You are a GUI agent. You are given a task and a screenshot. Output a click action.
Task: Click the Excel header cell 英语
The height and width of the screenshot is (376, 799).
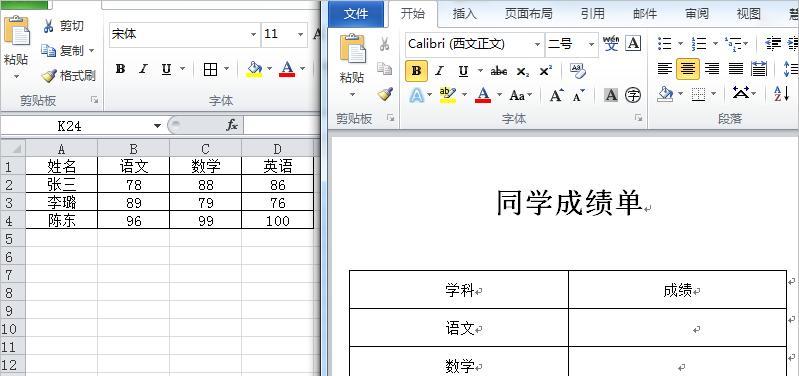point(278,166)
